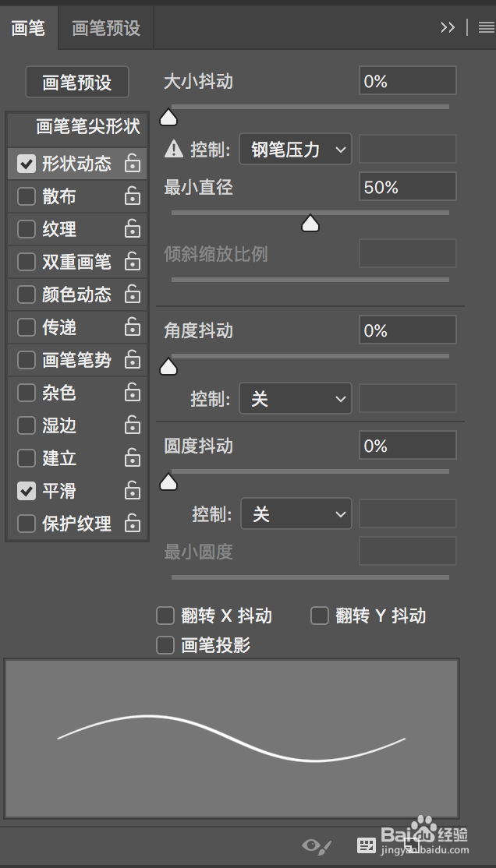Screen dimensions: 496x868
Task: Click 最小直径 slider handle
Action: point(310,223)
